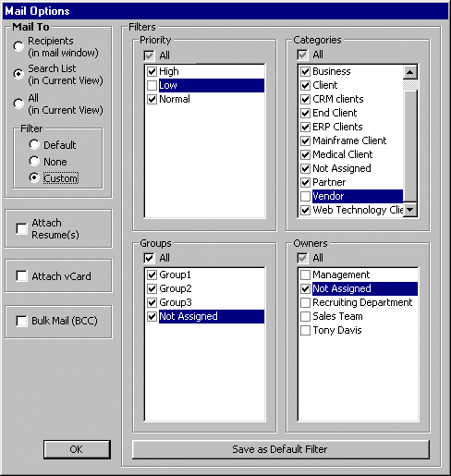This screenshot has width=451, height=476.
Task: Click the Categories list scroll-up arrow
Action: point(410,72)
